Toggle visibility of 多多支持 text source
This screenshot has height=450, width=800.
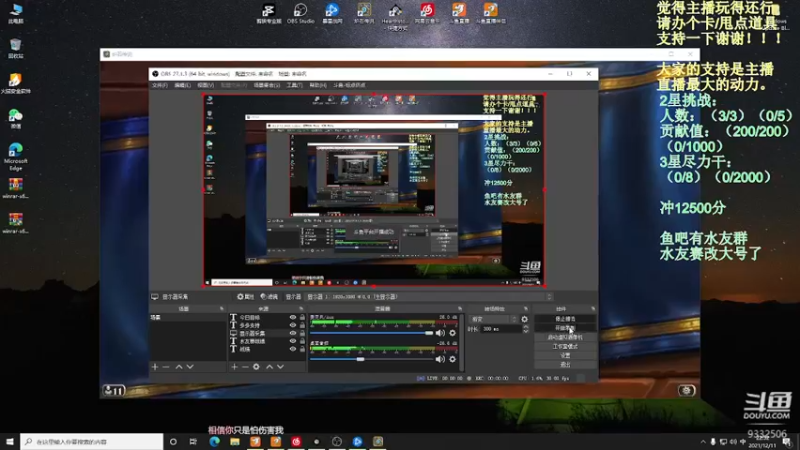(x=293, y=325)
